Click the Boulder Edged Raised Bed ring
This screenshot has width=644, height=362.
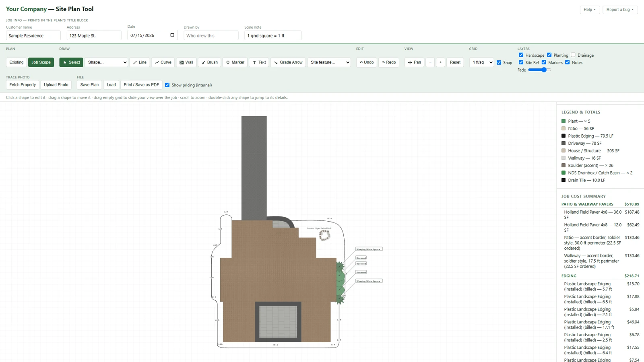coord(324,236)
